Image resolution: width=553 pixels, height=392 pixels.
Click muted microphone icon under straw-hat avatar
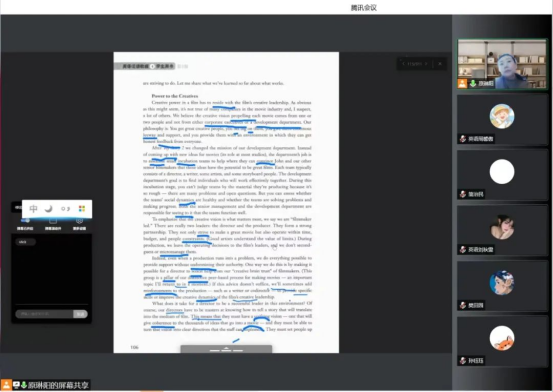[463, 139]
